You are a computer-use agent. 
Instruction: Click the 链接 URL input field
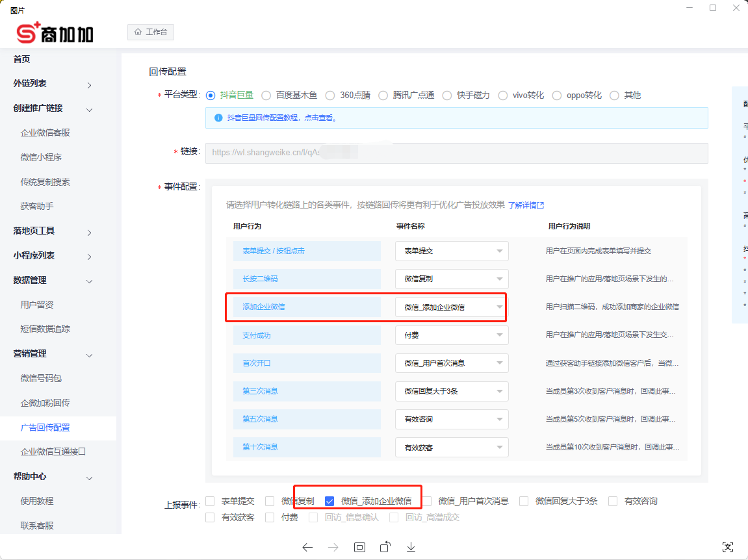tap(455, 153)
